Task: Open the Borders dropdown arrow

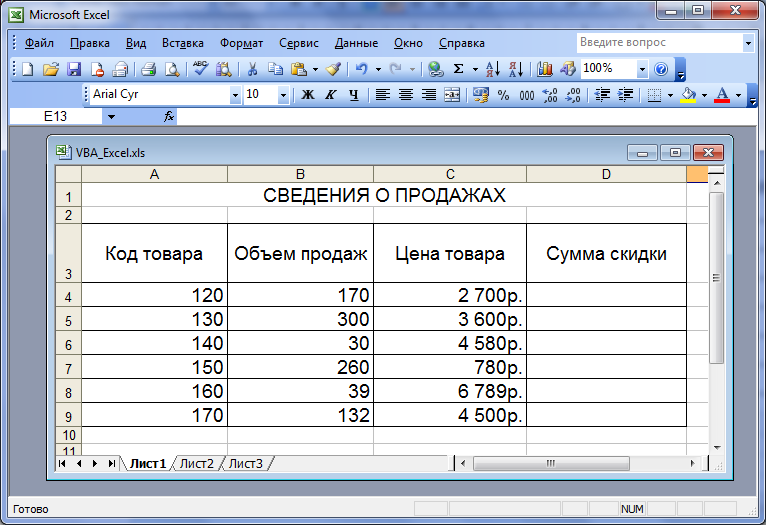Action: [x=670, y=95]
